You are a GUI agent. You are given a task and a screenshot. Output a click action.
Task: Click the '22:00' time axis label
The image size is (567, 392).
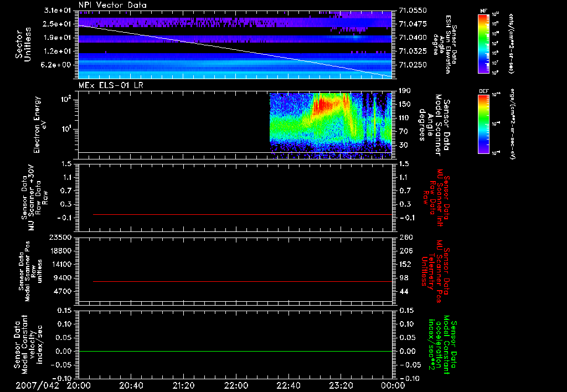click(236, 385)
